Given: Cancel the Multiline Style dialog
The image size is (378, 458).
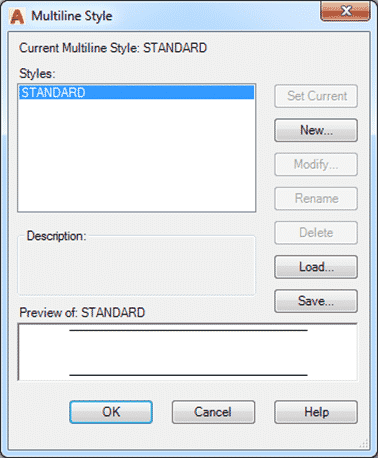Looking at the screenshot, I should click(213, 412).
